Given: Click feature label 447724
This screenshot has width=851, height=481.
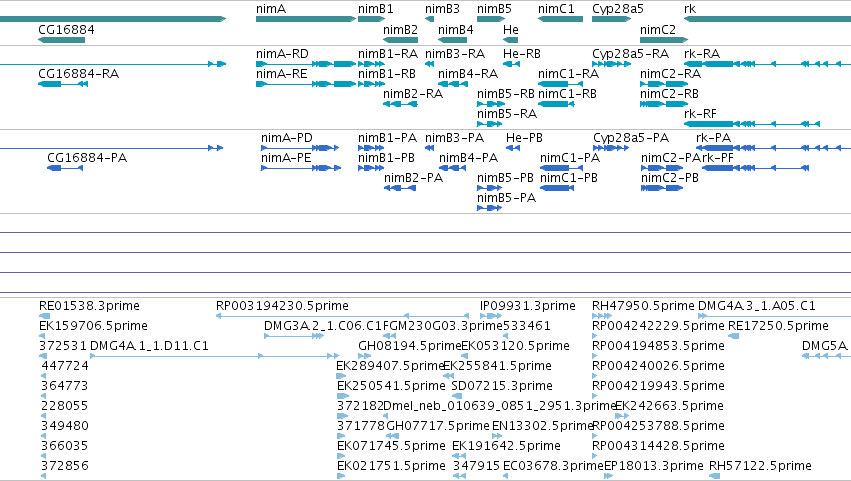Looking at the screenshot, I should coord(65,365).
